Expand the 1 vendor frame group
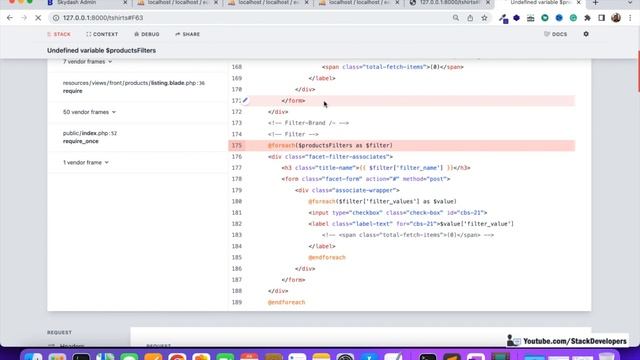The height and width of the screenshot is (360, 640). (x=86, y=162)
